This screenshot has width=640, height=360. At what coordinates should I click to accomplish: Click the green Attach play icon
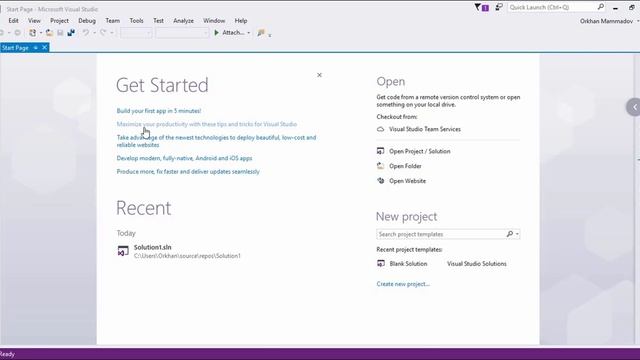(x=217, y=33)
